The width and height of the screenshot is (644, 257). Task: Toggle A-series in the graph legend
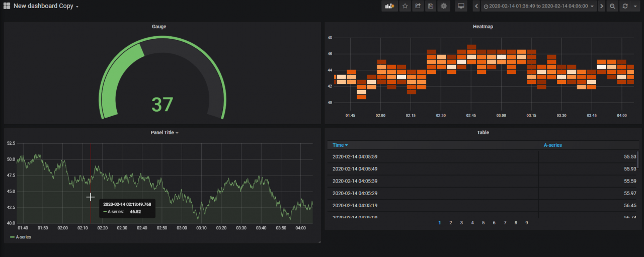point(23,237)
